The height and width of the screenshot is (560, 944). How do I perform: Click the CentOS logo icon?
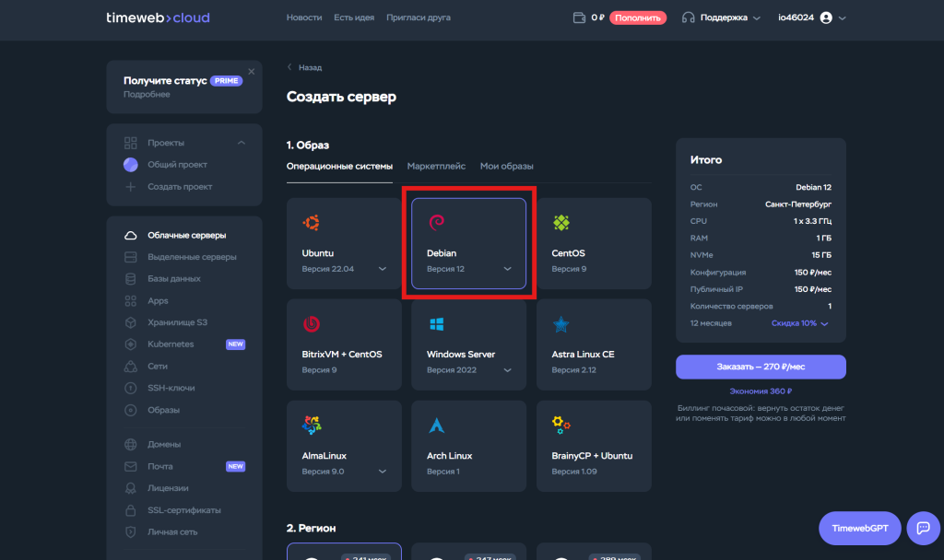coord(561,223)
